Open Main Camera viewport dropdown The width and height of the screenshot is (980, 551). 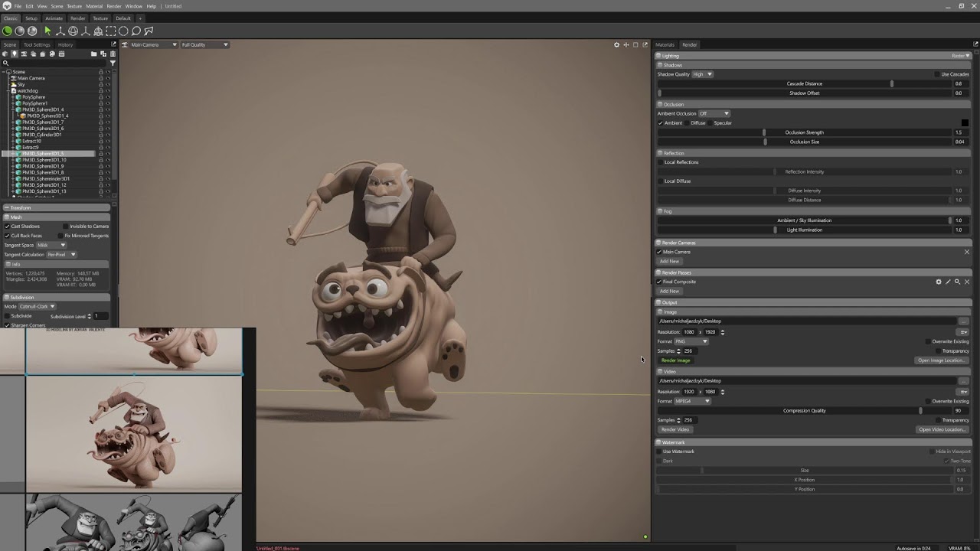pyautogui.click(x=152, y=44)
